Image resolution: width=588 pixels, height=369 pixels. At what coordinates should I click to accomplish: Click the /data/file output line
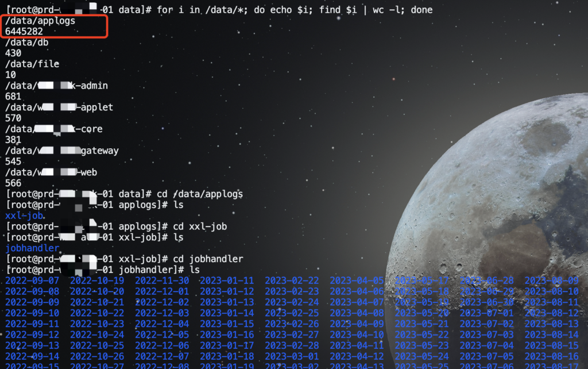(x=32, y=64)
